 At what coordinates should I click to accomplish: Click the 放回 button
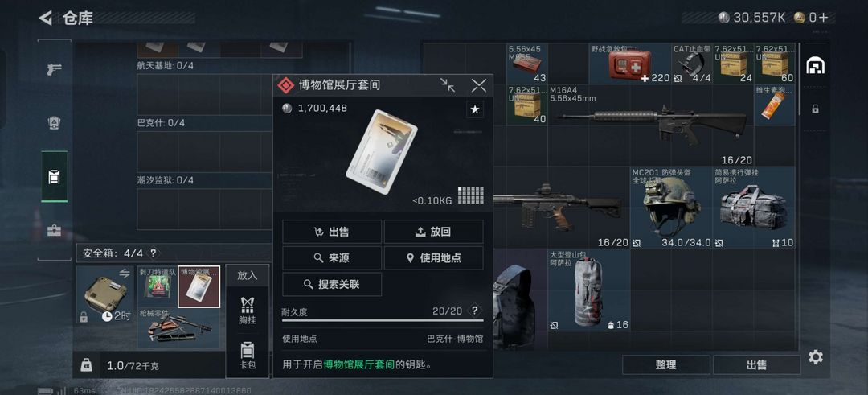(x=433, y=232)
